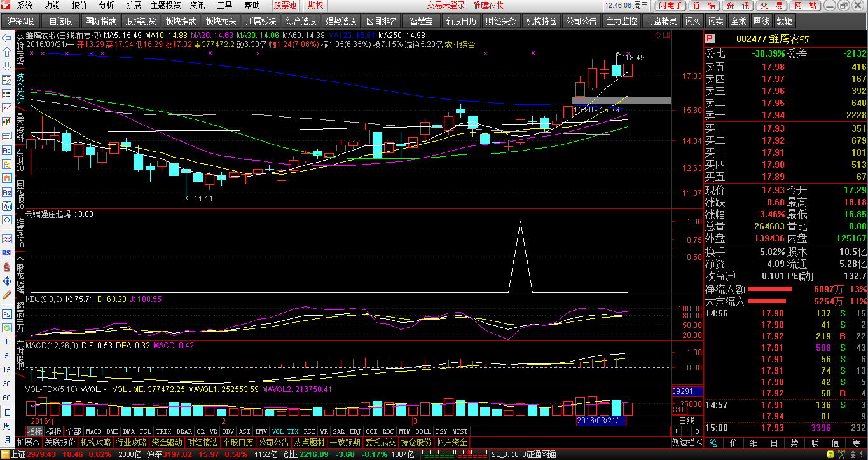Open the 帮助 menu
The width and height of the screenshot is (868, 460).
(x=252, y=5)
